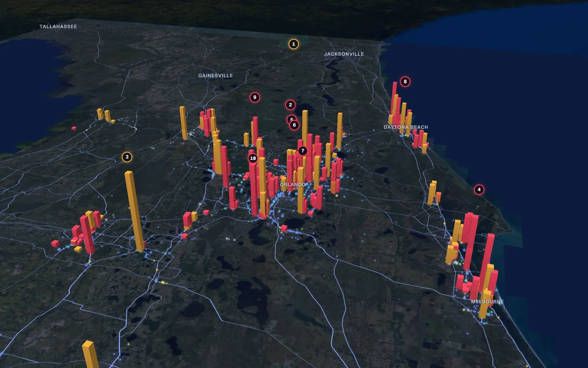This screenshot has width=588, height=368.
Task: Click the Jacksonville city label
Action: click(344, 54)
